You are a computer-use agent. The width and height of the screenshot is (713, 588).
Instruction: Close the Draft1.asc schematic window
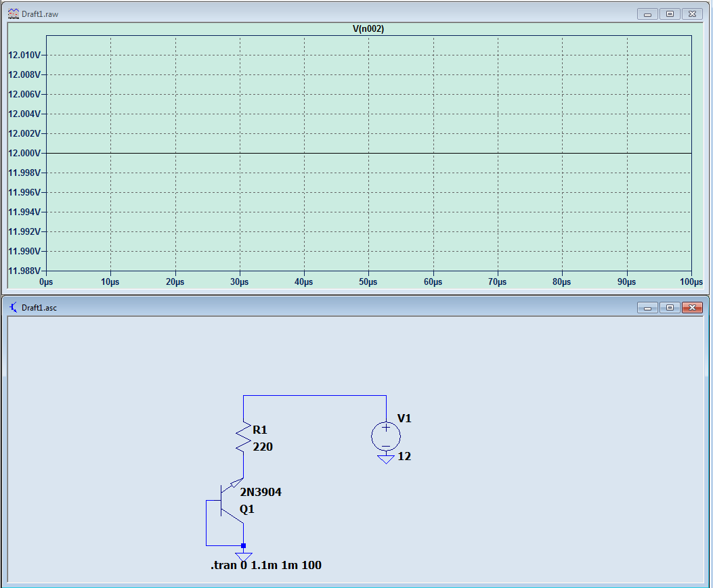[x=692, y=308]
